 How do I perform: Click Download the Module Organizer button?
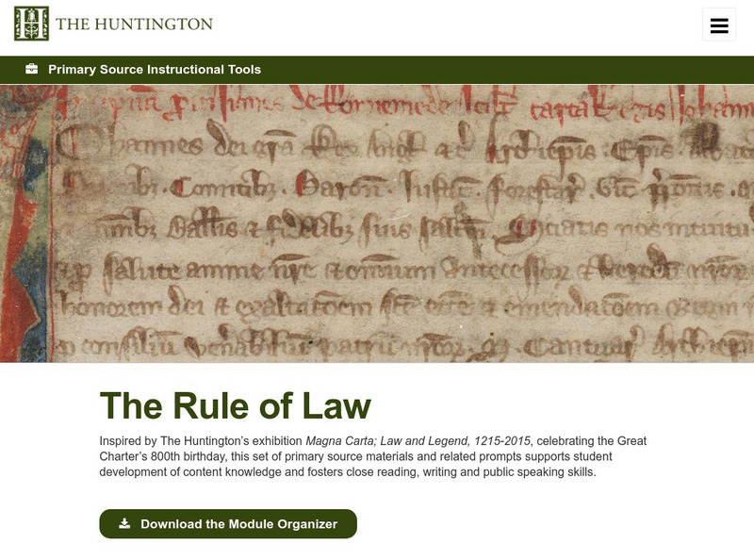(228, 524)
